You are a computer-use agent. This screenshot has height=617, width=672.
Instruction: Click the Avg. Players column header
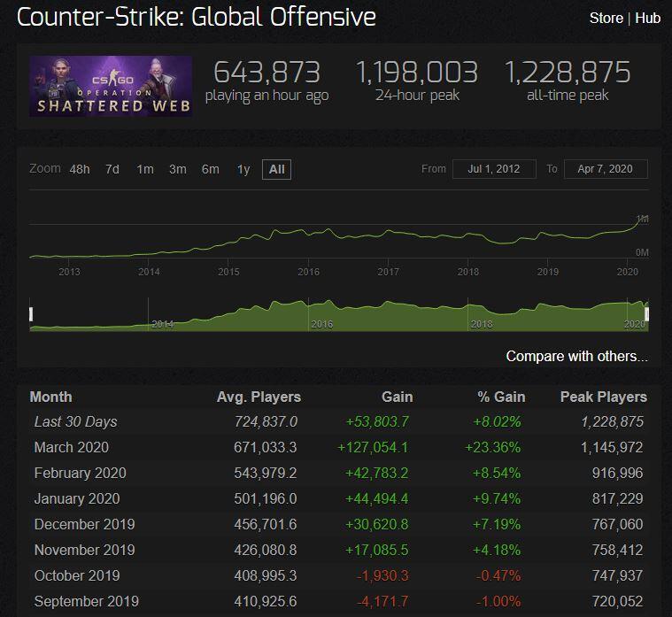pyautogui.click(x=259, y=397)
